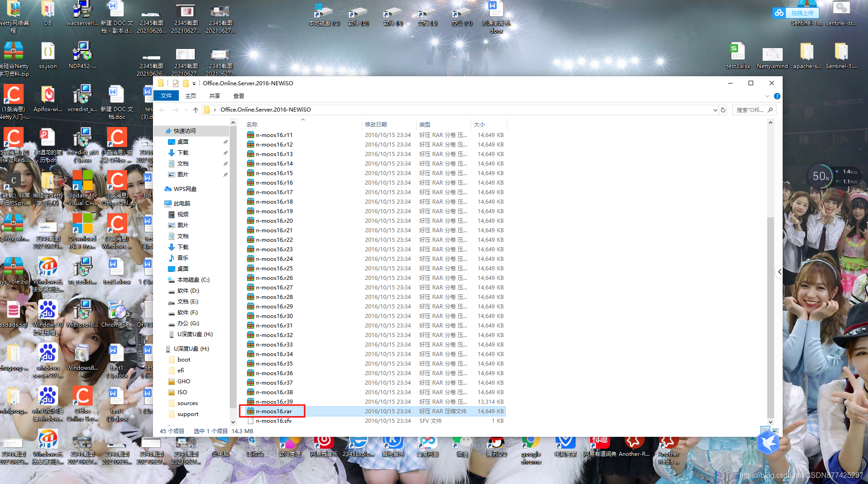Expand the ribbon with the chevron arrow
The image size is (868, 484).
(x=767, y=96)
